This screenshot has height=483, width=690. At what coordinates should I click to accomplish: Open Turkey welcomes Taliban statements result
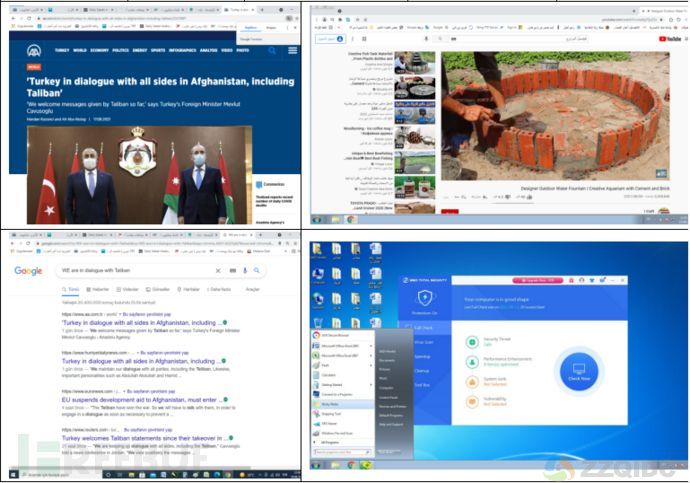pos(145,438)
